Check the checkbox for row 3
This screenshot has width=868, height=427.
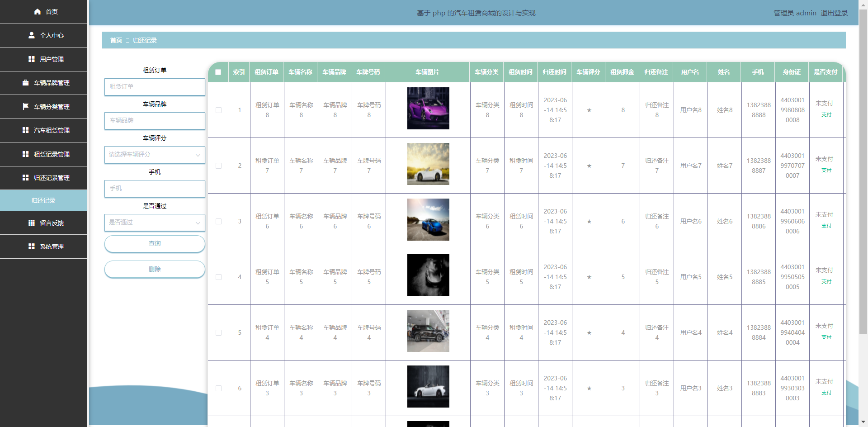click(x=218, y=221)
